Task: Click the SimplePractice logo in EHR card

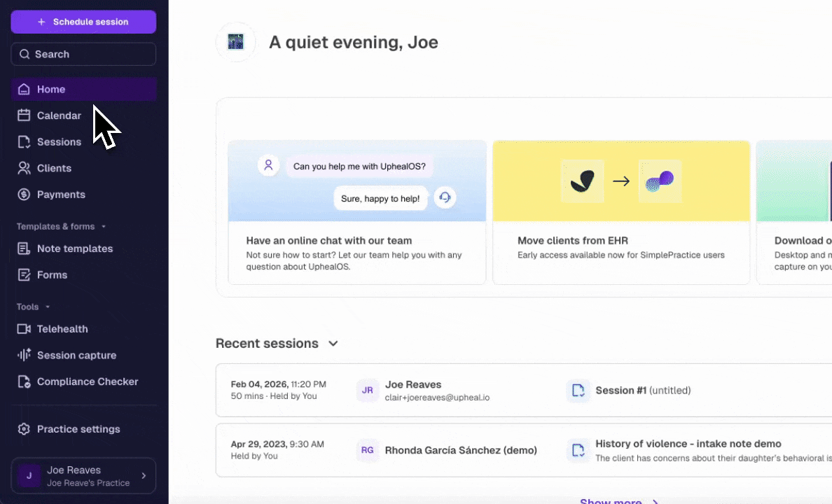Action: tap(582, 181)
